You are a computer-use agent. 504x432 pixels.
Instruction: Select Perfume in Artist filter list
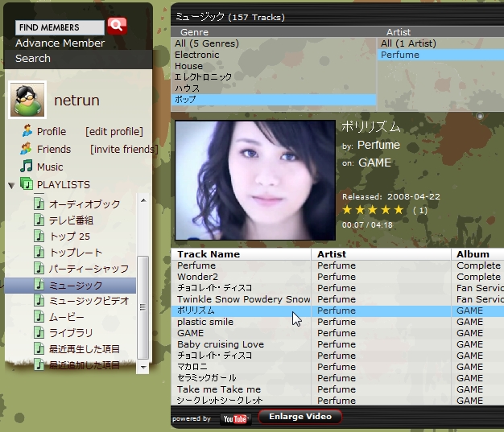440,55
